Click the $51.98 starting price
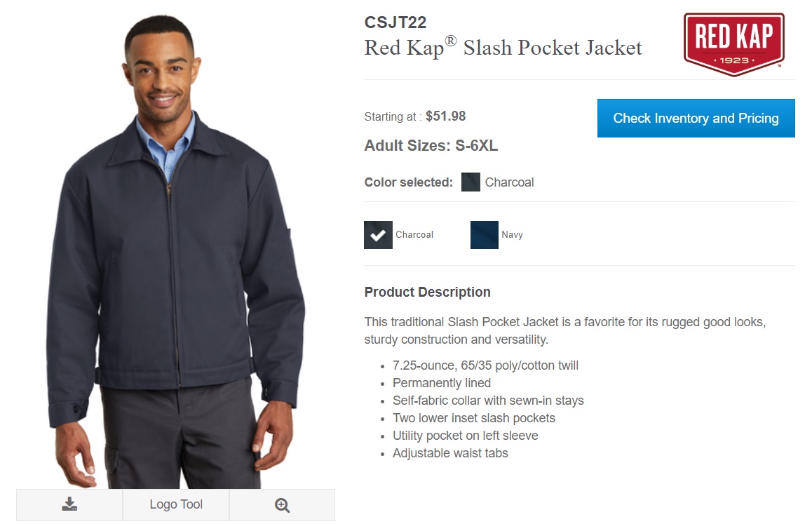Screen dimensions: 812x524 click(445, 116)
